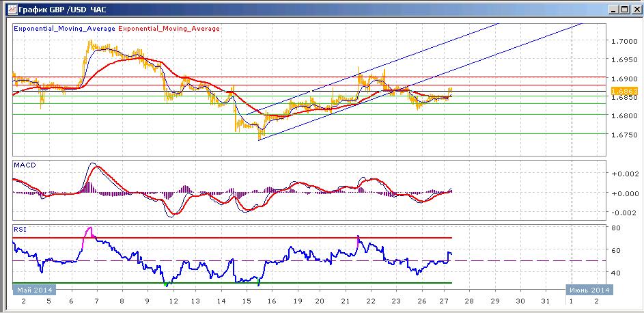Select the red Exponential_Moving_Average legend label
The width and height of the screenshot is (644, 313).
click(169, 29)
